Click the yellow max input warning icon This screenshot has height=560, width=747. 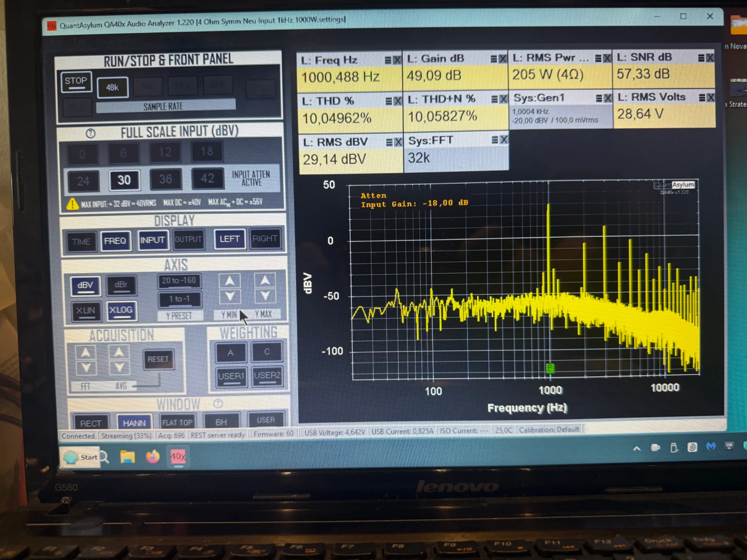[x=72, y=204]
